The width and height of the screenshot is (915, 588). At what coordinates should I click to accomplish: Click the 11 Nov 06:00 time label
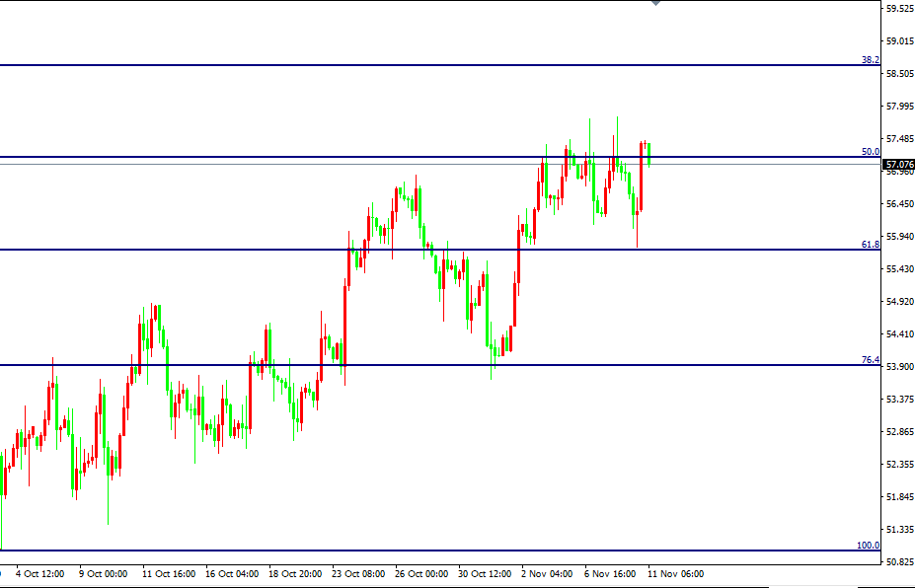674,573
